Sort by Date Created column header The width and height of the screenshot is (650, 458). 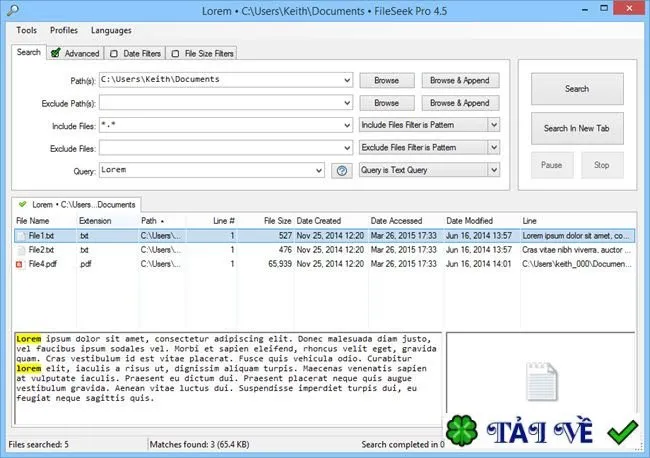(331, 221)
